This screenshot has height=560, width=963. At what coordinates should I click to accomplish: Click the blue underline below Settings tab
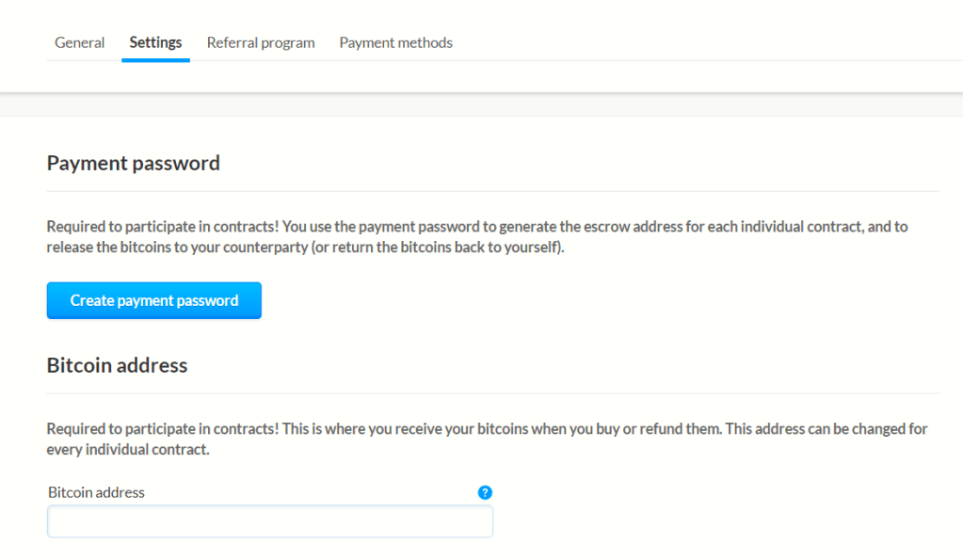[x=155, y=60]
